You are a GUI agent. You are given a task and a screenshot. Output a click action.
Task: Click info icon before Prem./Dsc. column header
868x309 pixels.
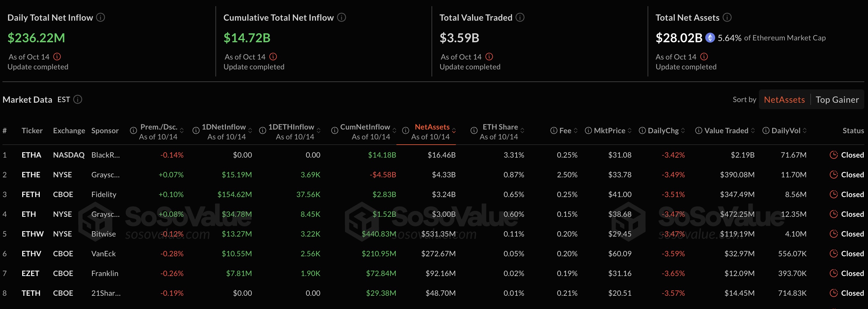pyautogui.click(x=133, y=130)
